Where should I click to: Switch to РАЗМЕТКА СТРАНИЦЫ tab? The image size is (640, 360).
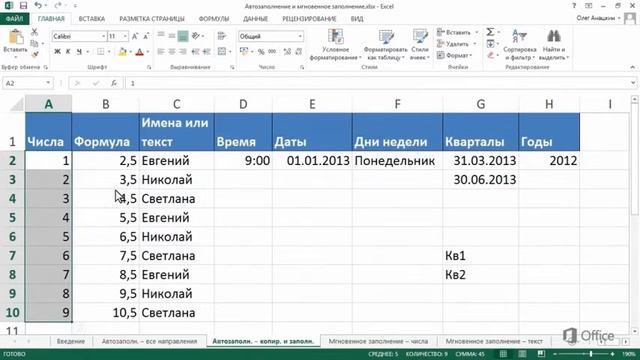[x=152, y=19]
